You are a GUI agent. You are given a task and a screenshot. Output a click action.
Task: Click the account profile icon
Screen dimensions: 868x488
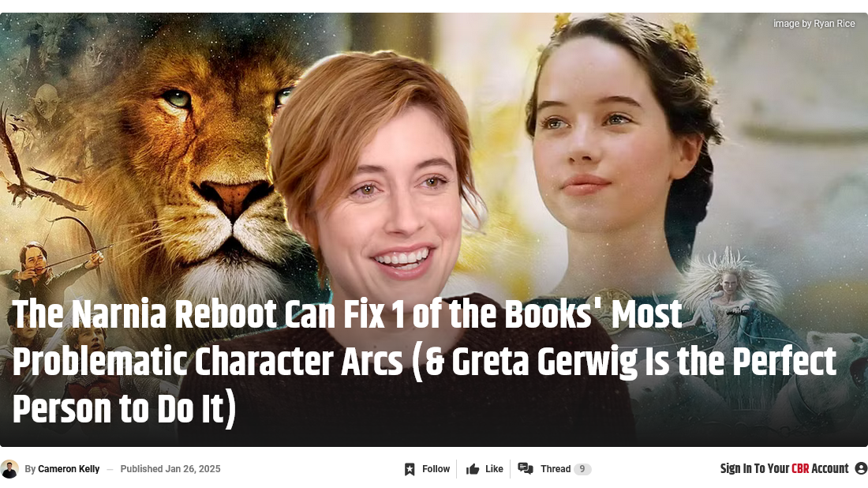(861, 468)
